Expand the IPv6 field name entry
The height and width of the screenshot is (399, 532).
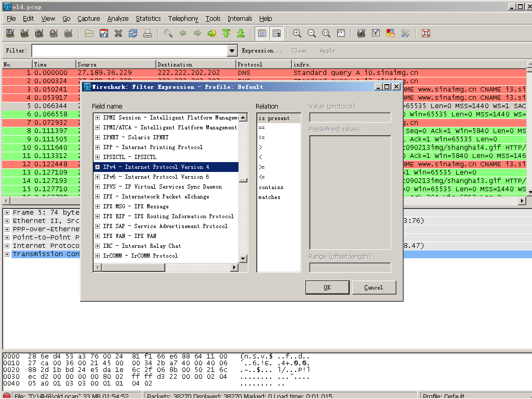97,177
